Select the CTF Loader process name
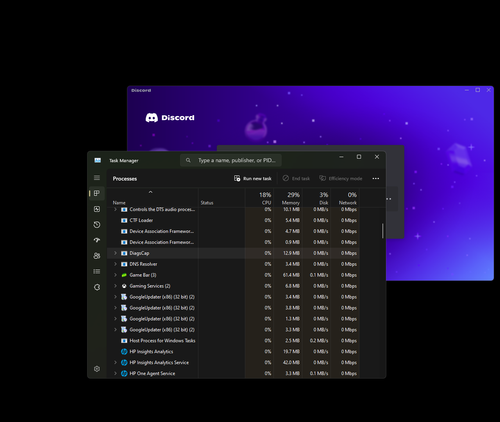The height and width of the screenshot is (422, 500). tap(141, 220)
